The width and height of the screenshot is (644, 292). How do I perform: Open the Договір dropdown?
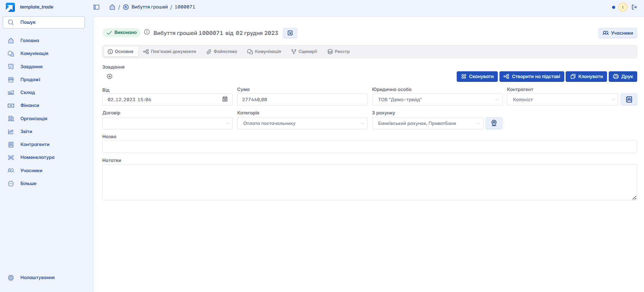tap(168, 123)
